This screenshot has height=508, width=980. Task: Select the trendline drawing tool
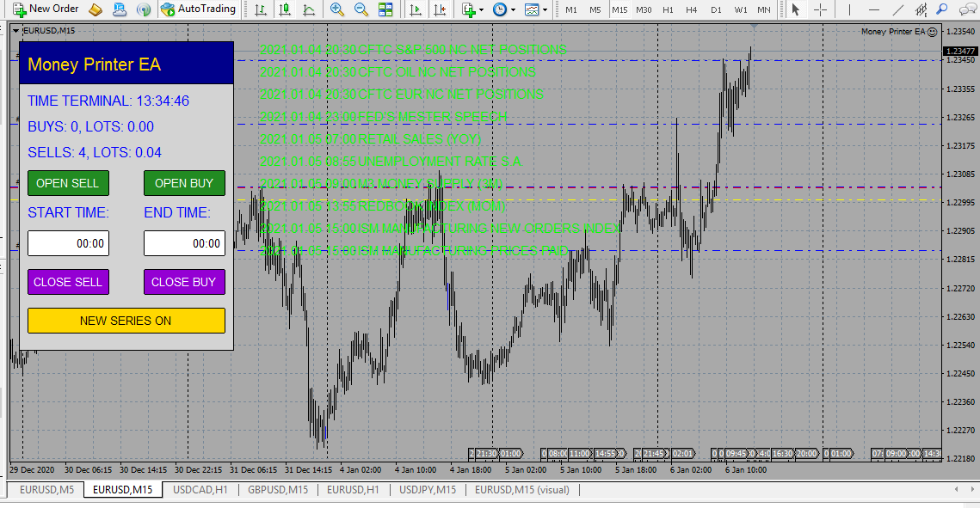898,9
